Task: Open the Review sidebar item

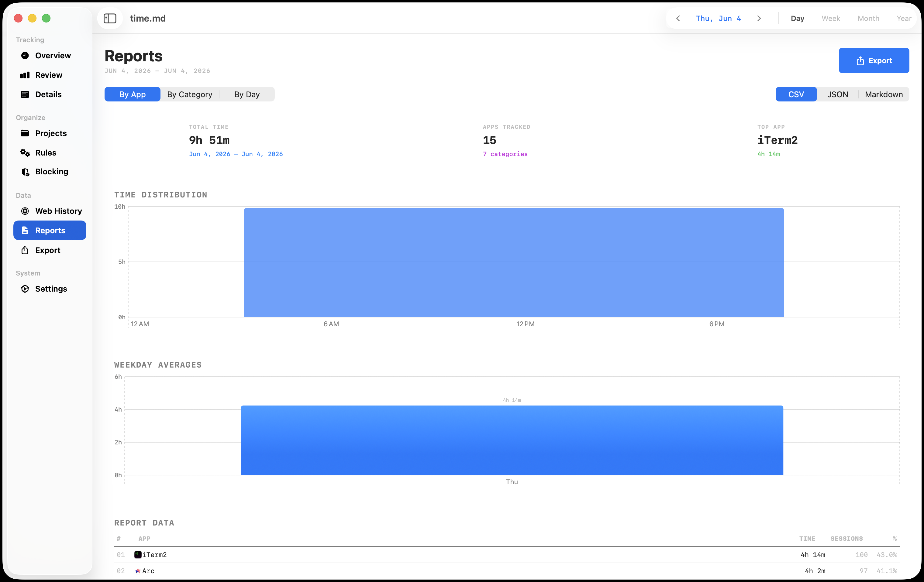Action: point(50,75)
